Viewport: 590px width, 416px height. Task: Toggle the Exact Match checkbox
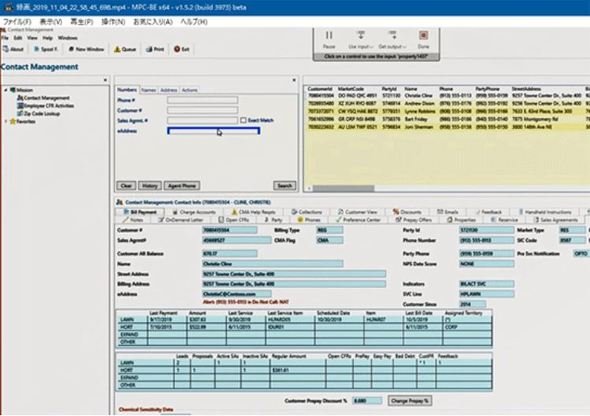click(x=243, y=120)
